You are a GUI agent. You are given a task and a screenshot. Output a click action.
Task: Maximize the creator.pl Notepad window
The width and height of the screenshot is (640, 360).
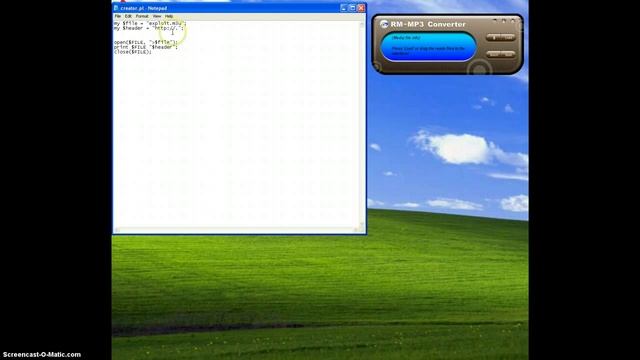point(353,8)
